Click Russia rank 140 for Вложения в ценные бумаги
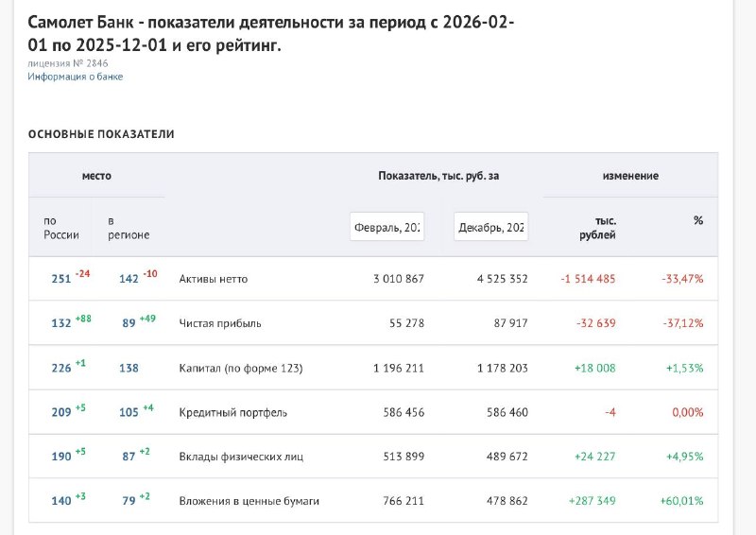Image resolution: width=756 pixels, height=535 pixels. (61, 501)
